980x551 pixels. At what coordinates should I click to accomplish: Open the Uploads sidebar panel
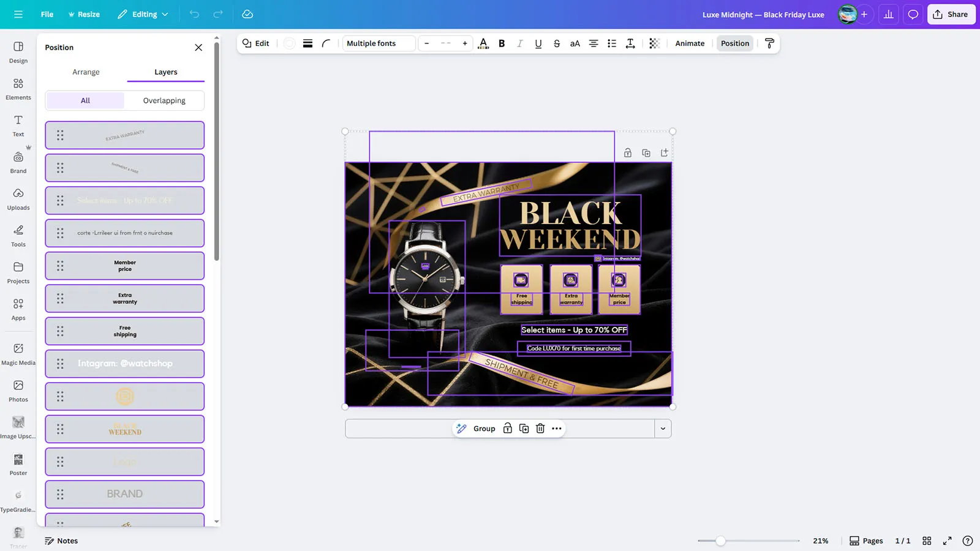pos(18,199)
